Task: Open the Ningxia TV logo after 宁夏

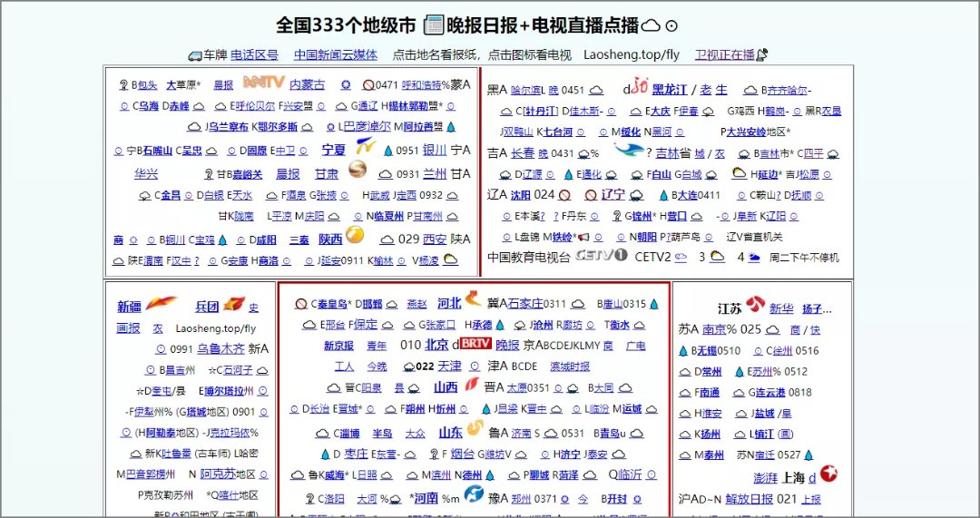Action: click(364, 148)
